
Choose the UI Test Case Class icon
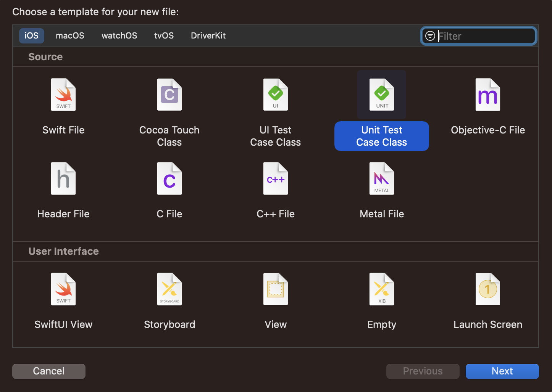click(x=275, y=95)
